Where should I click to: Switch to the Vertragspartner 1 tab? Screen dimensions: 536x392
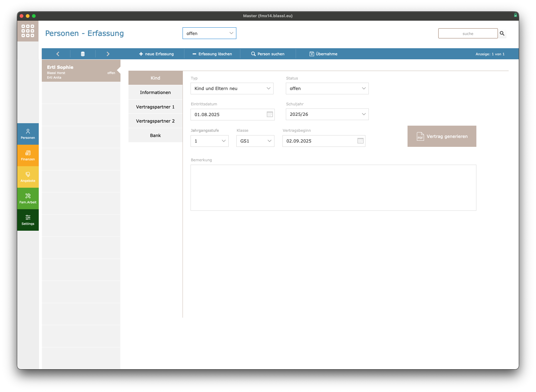point(155,107)
